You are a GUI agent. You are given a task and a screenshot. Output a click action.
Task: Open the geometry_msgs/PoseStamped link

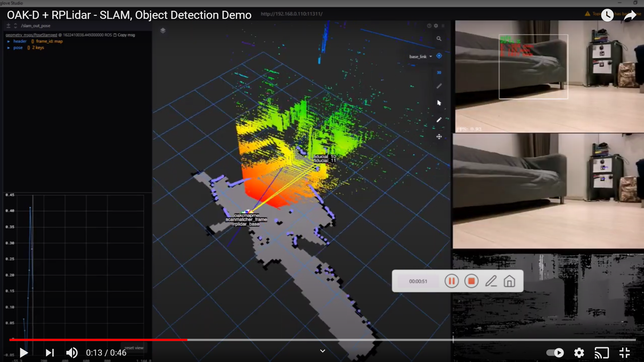click(x=31, y=35)
